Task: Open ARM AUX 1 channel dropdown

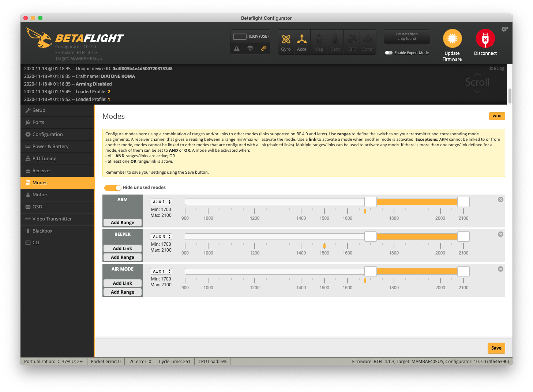Action: [161, 202]
